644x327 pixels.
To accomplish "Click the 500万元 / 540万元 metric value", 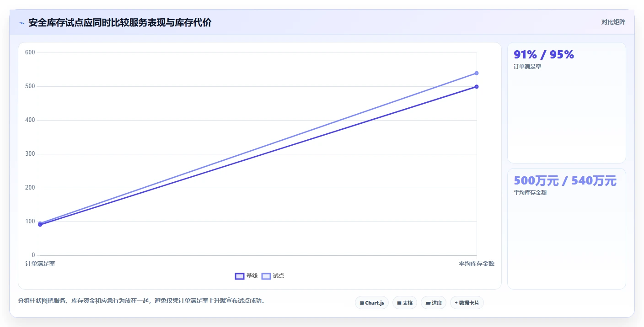I will tap(565, 181).
